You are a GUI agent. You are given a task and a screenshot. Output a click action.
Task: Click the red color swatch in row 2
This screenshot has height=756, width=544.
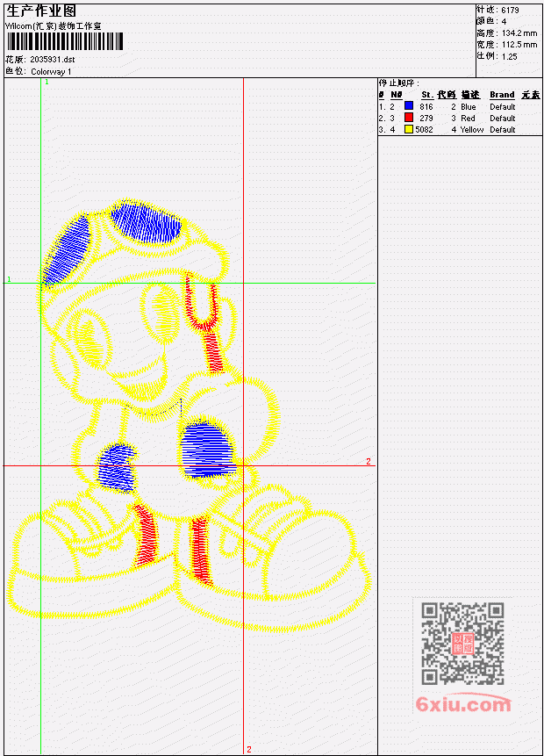409,117
